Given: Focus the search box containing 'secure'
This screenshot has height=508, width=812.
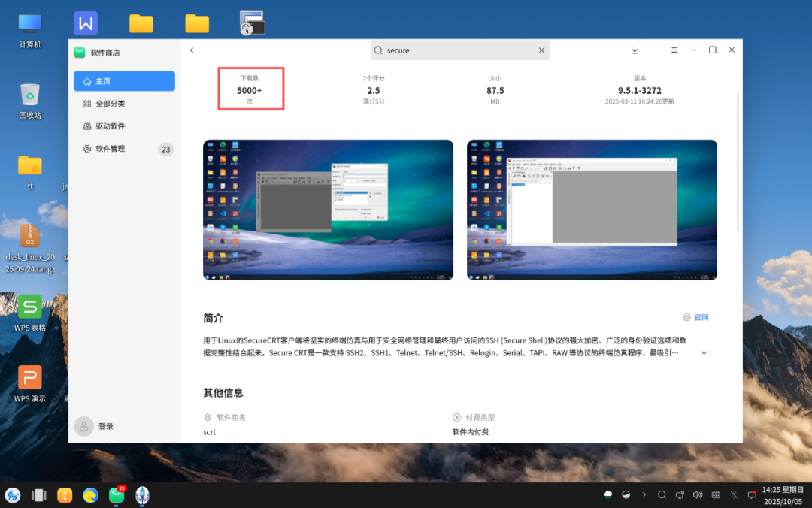Looking at the screenshot, I should pyautogui.click(x=460, y=50).
